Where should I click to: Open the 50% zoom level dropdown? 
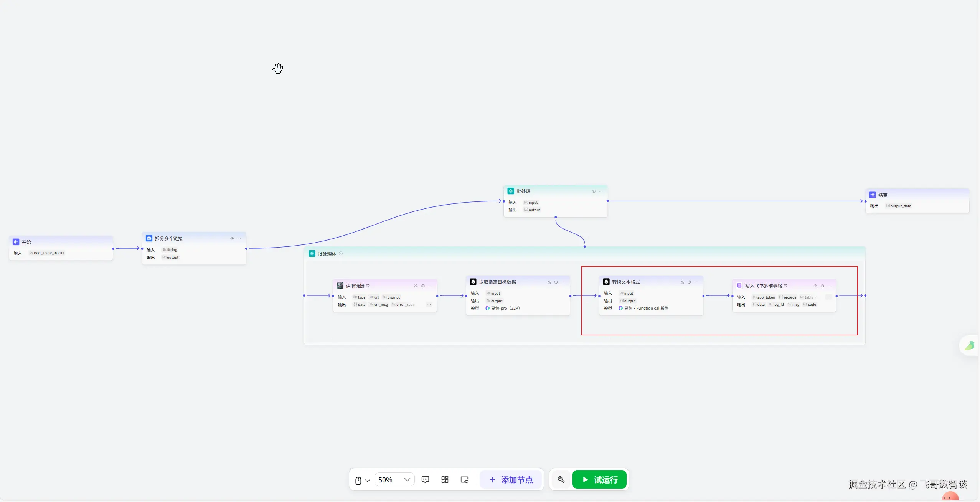[394, 480]
